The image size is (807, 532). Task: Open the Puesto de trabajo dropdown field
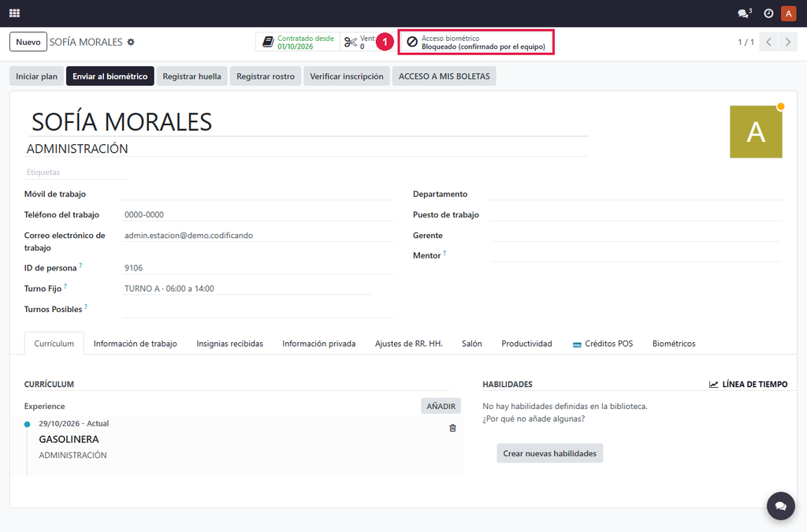click(x=635, y=214)
